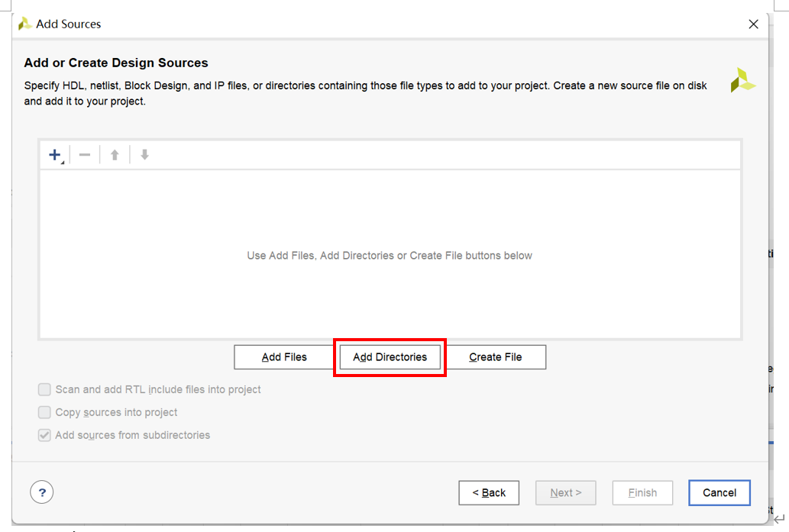Open the question mark help button
This screenshot has width=789, height=532.
click(42, 492)
